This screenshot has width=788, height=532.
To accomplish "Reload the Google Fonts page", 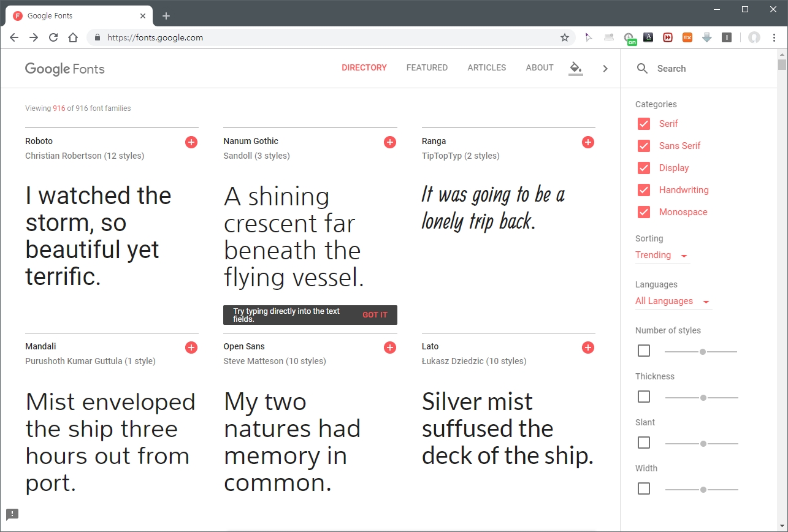I will click(53, 37).
